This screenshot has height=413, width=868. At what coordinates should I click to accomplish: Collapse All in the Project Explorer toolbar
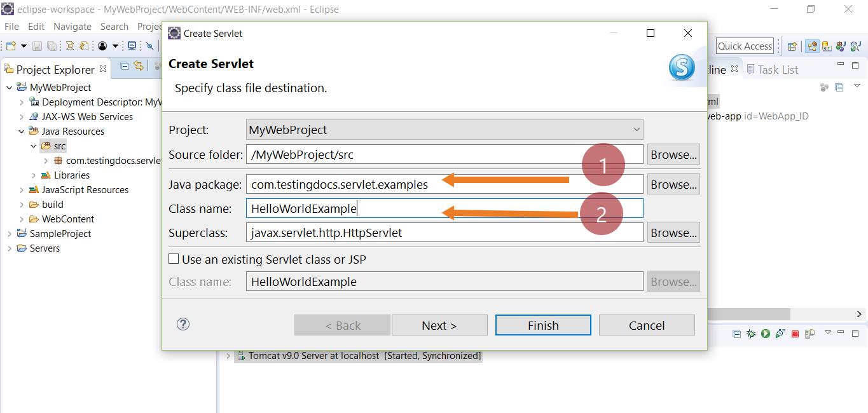[125, 66]
